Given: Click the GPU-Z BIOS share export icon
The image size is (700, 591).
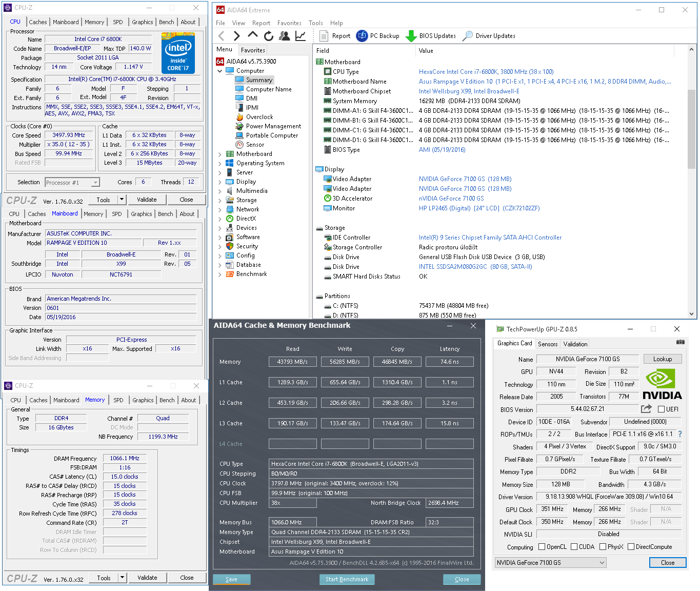Looking at the screenshot, I should (646, 409).
